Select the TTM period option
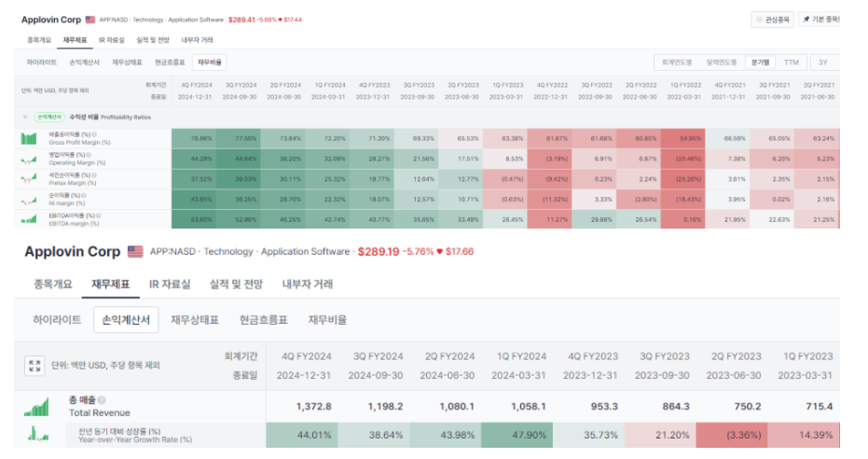 (791, 63)
